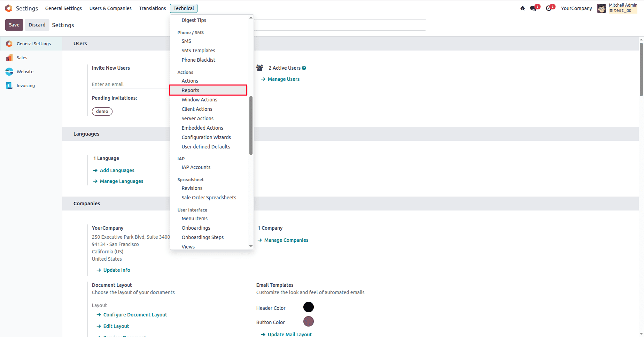
Task: Click Mitchell Admin's profile avatar
Action: tap(602, 8)
